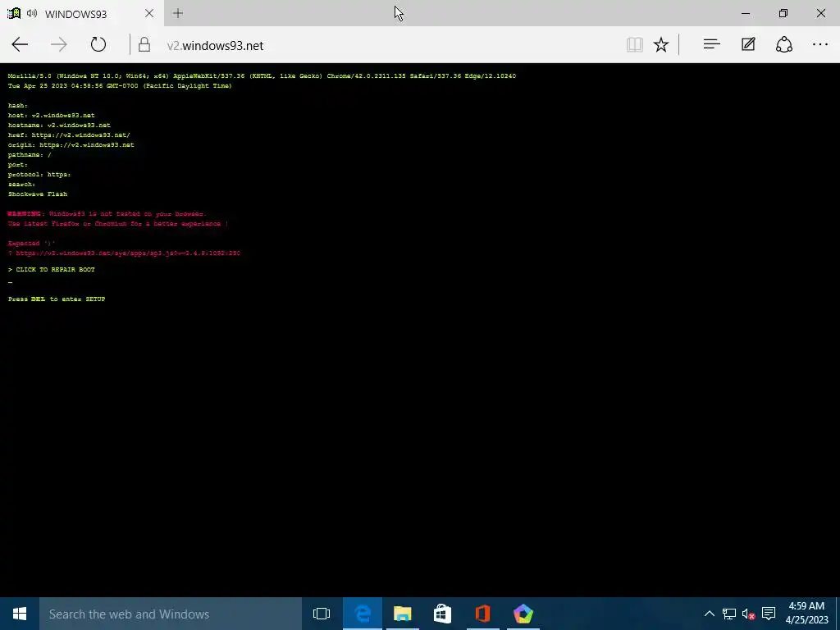Click the Mozilla/5.0 user agent line
The width and height of the screenshot is (840, 630).
262,76
